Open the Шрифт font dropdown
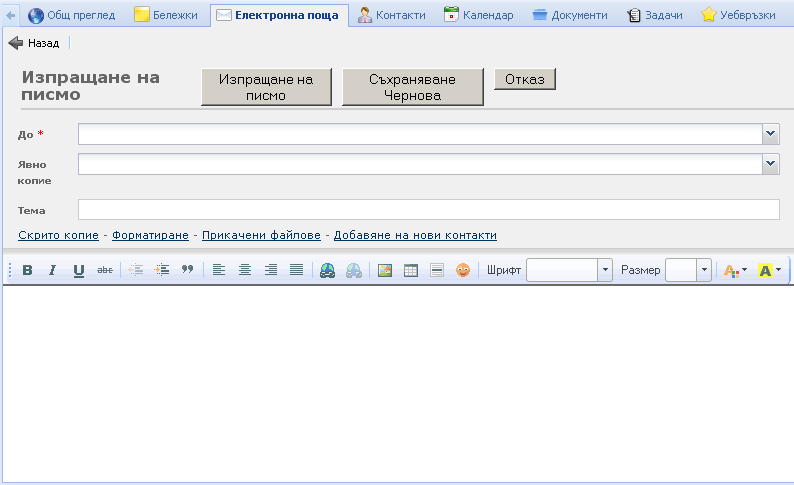Image resolution: width=794 pixels, height=485 pixels. coord(605,270)
